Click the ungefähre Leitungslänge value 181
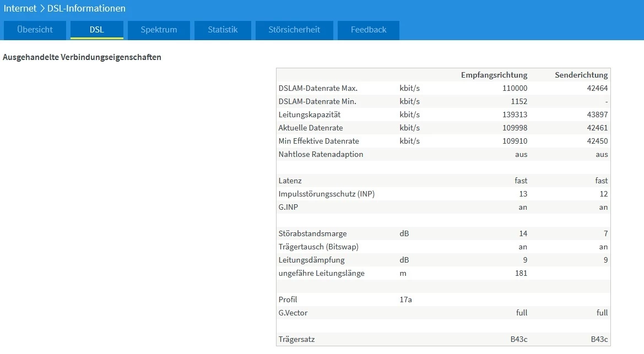 point(520,273)
